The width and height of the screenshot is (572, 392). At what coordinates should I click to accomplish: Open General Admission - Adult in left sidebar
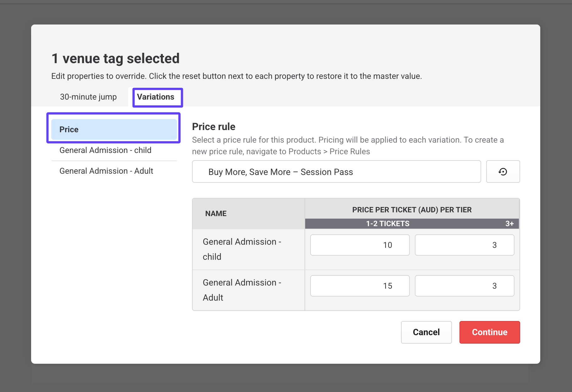pyautogui.click(x=106, y=171)
